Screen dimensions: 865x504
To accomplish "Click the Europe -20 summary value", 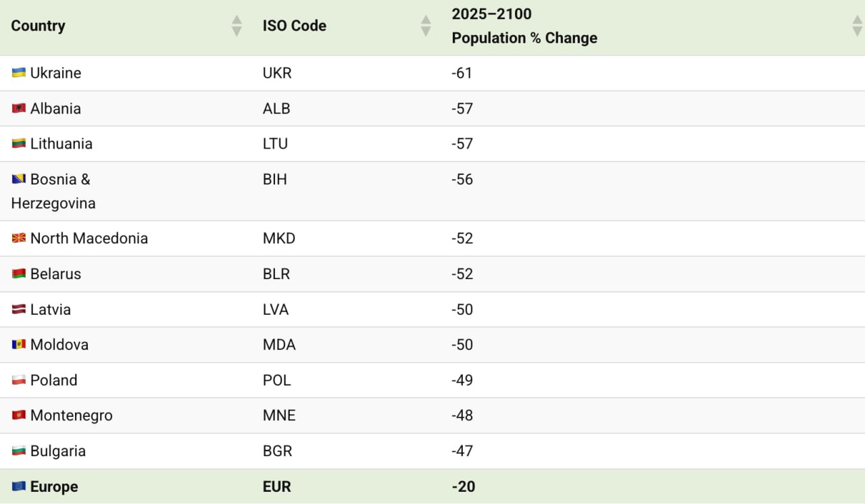I will (464, 486).
